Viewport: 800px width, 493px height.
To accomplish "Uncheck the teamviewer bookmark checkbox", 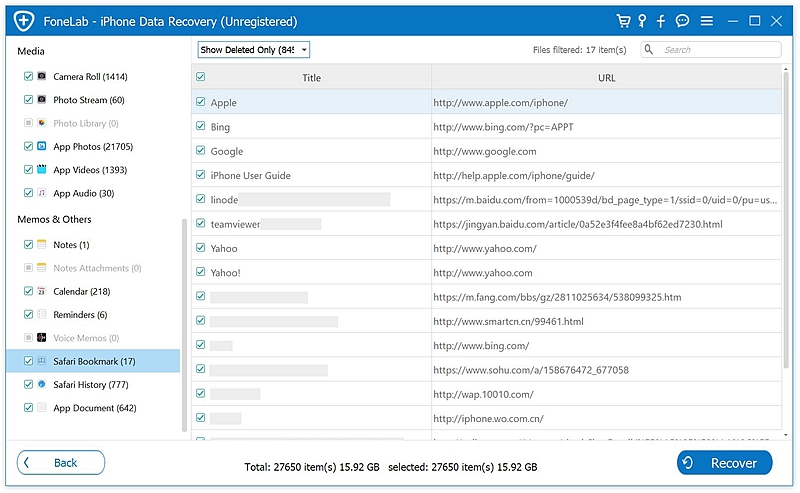I will [x=201, y=224].
